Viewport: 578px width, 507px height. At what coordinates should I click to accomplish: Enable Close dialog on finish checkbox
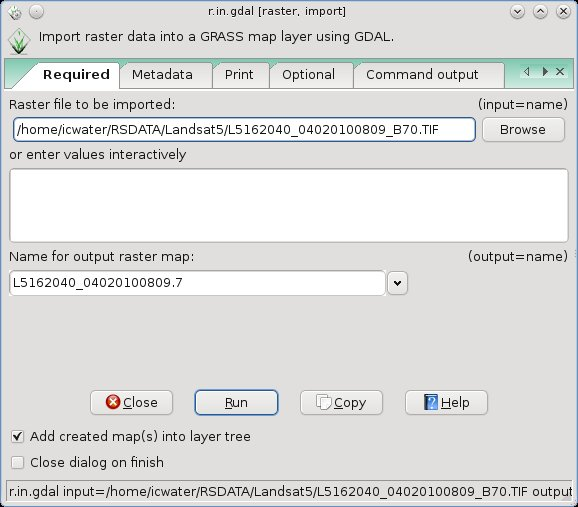pos(17,462)
